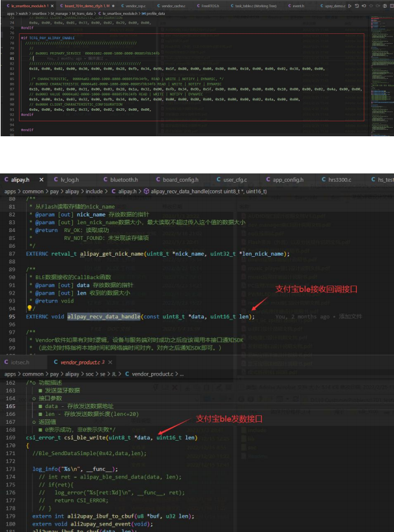Open the app_config.h tab
Viewport: 394px width, 532px height.
click(x=288, y=180)
